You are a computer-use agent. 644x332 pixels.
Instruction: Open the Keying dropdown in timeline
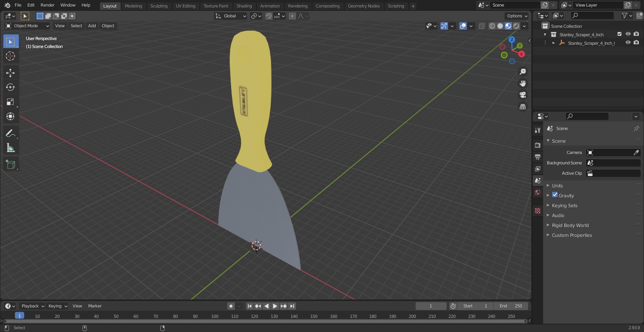tap(58, 306)
